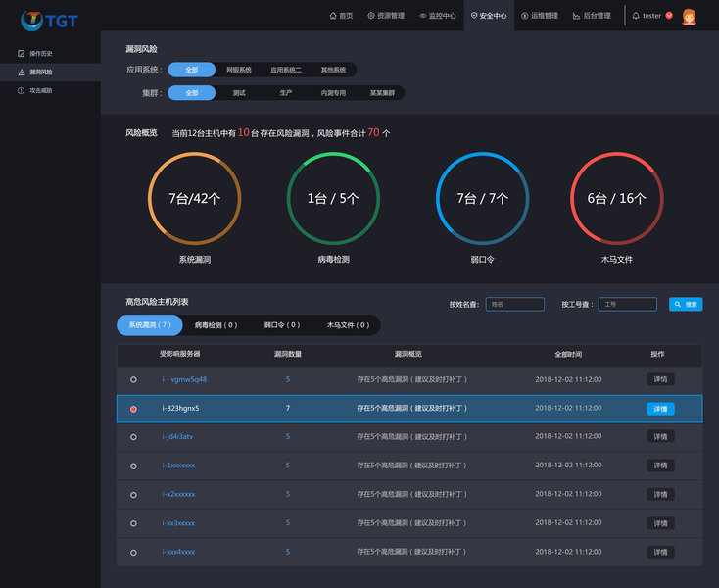Select 全部 in 集群 filter
This screenshot has width=719, height=588.
[x=192, y=93]
